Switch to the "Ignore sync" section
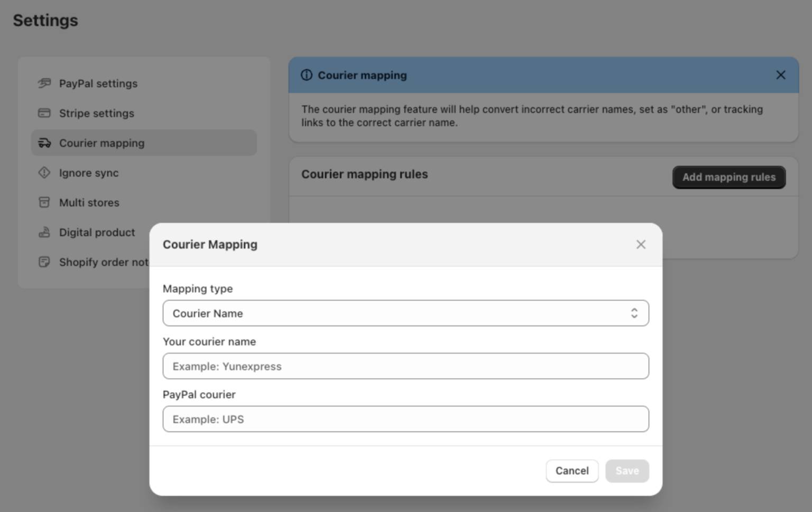Viewport: 812px width, 512px height. click(x=89, y=173)
